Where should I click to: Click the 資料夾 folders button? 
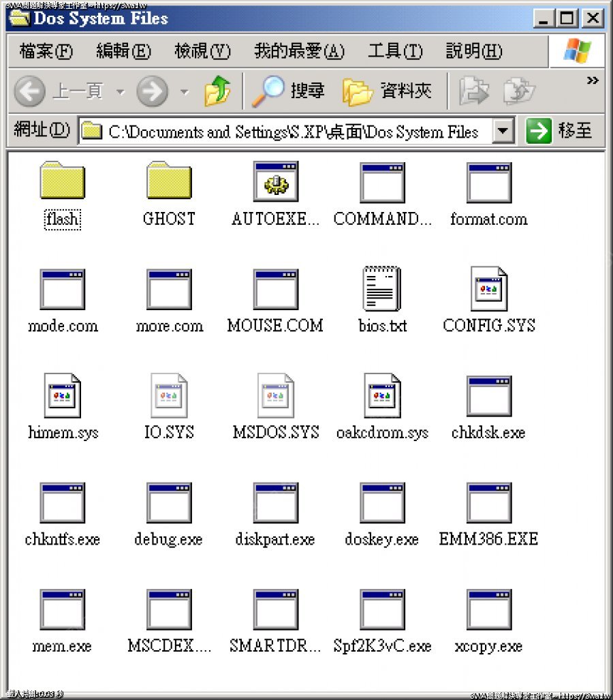[x=387, y=91]
